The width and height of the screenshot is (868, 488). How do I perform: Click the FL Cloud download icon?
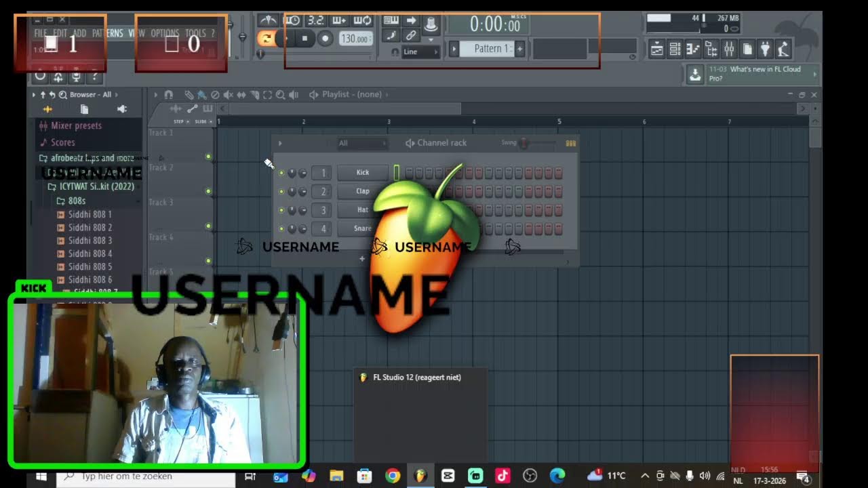[x=694, y=75]
